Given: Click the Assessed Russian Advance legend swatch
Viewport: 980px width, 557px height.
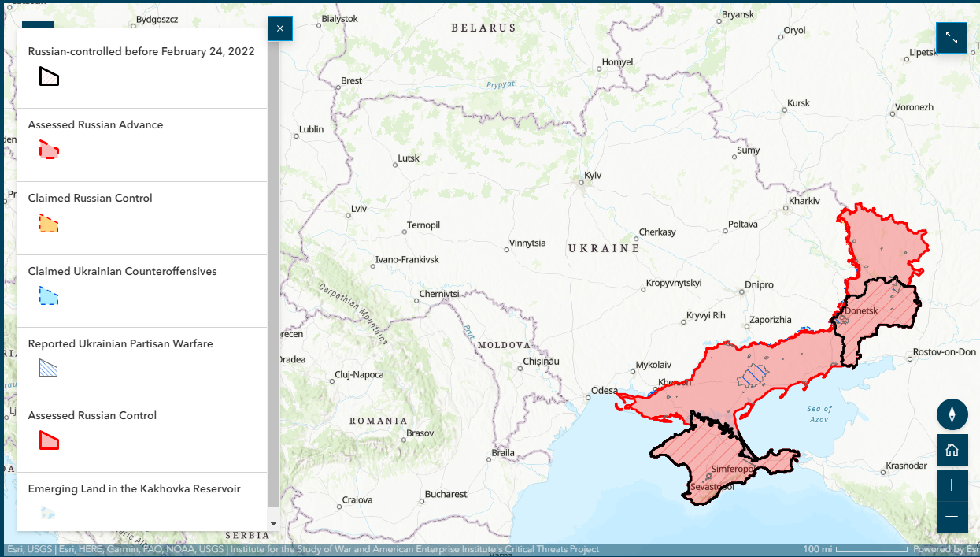Looking at the screenshot, I should coord(49,150).
